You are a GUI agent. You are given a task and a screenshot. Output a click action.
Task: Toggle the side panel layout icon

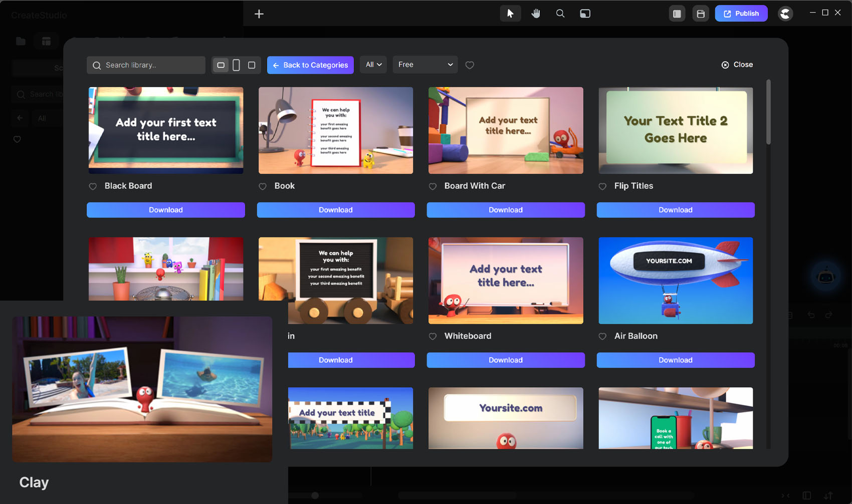pos(677,14)
